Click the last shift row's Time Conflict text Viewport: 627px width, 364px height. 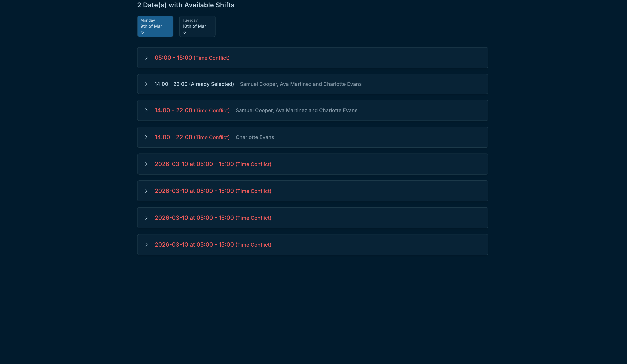pos(253,245)
